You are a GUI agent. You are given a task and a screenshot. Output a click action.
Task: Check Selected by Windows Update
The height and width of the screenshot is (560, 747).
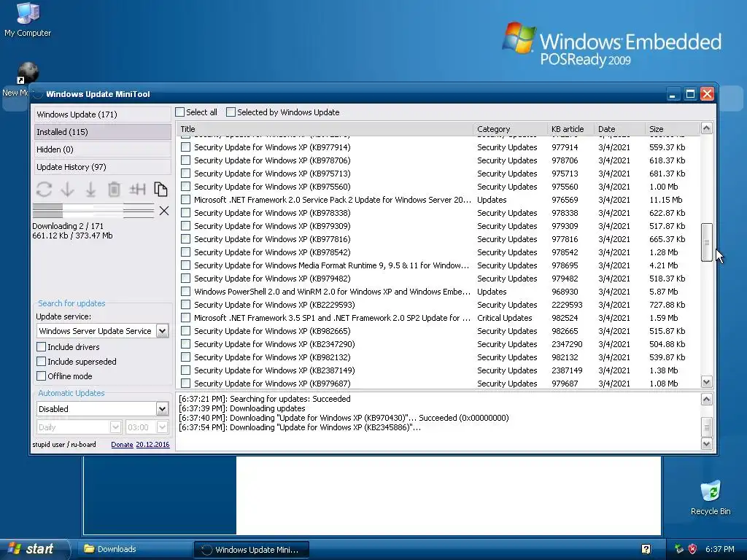231,112
